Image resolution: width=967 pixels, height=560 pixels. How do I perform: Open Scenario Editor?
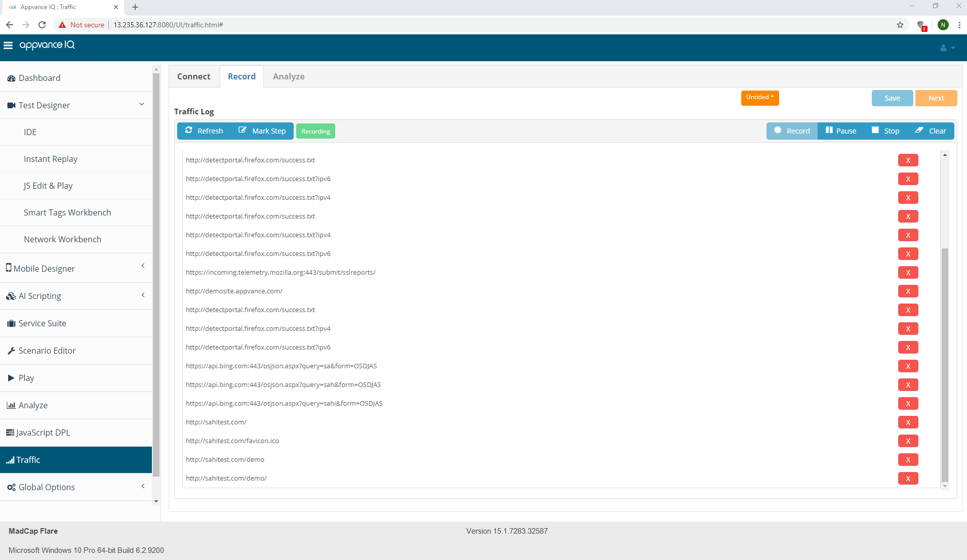76,351
